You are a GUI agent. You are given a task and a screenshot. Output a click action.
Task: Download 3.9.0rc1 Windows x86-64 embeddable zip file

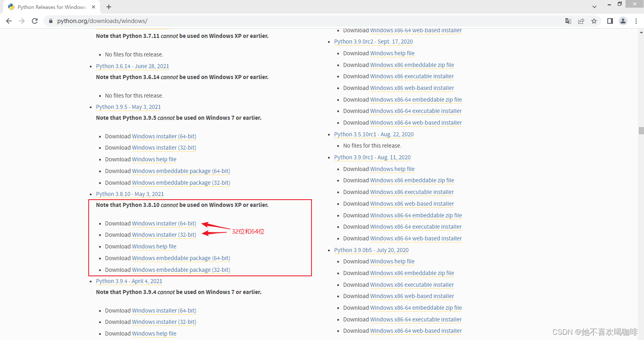click(416, 215)
